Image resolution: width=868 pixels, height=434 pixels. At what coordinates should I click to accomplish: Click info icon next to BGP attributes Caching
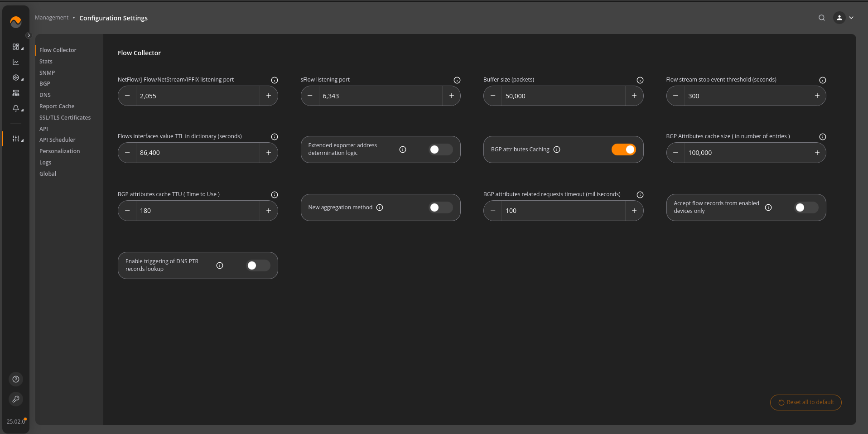point(557,149)
